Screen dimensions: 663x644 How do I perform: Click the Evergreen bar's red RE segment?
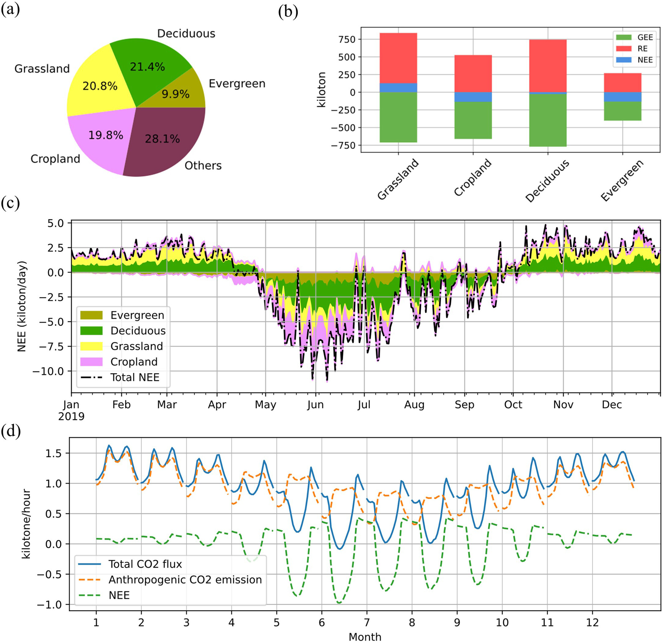click(622, 83)
